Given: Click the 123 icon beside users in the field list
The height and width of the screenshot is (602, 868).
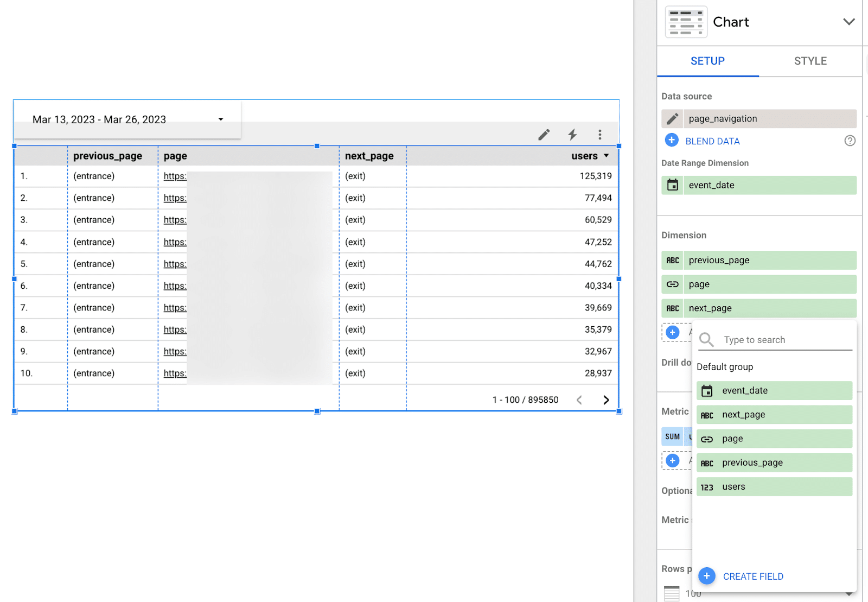Looking at the screenshot, I should pos(707,486).
